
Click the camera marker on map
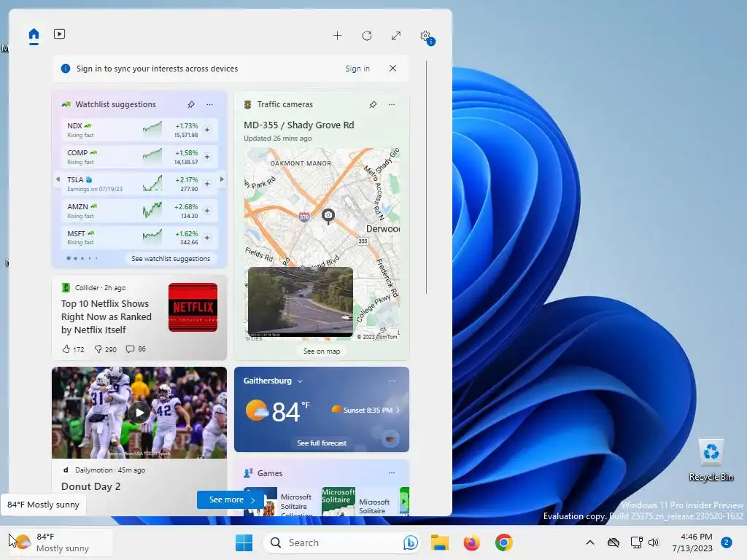point(328,216)
